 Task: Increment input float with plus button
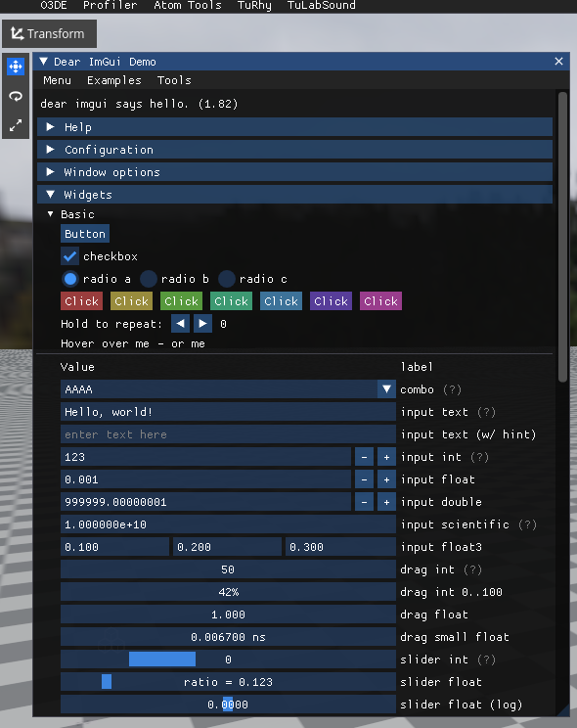tap(386, 479)
